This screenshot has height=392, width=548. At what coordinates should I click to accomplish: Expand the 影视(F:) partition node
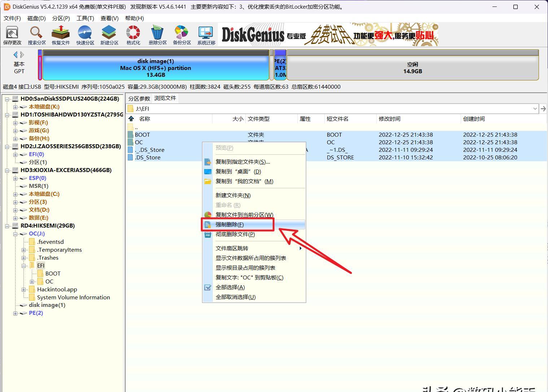(15, 123)
